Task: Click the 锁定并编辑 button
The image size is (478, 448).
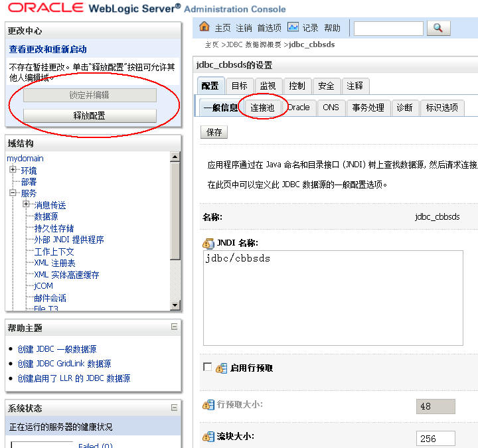Action: coord(90,95)
